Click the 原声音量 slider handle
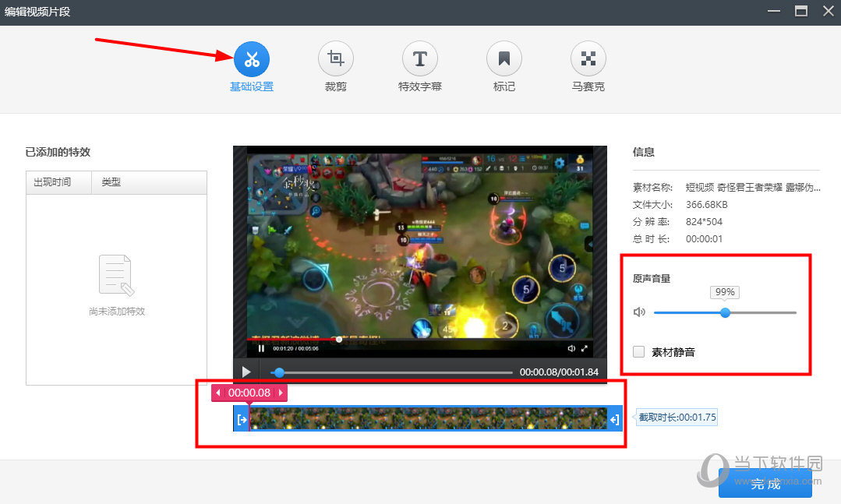Screen dimensions: 841x504 coord(725,312)
